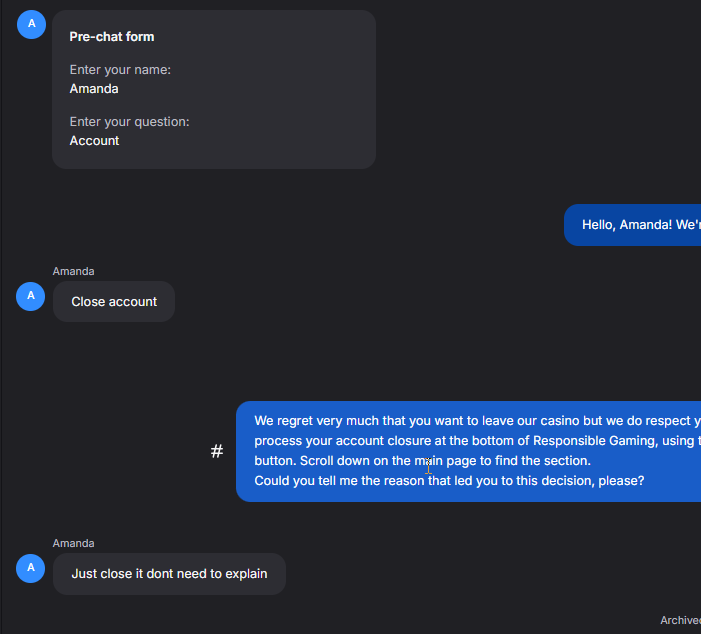
Task: Select the "Pre-chat form" heading
Action: coord(112,37)
